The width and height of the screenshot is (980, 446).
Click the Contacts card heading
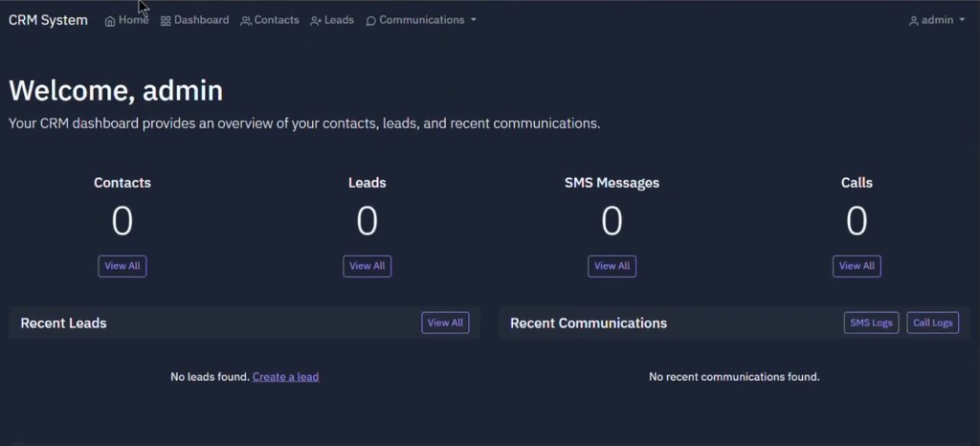tap(122, 183)
